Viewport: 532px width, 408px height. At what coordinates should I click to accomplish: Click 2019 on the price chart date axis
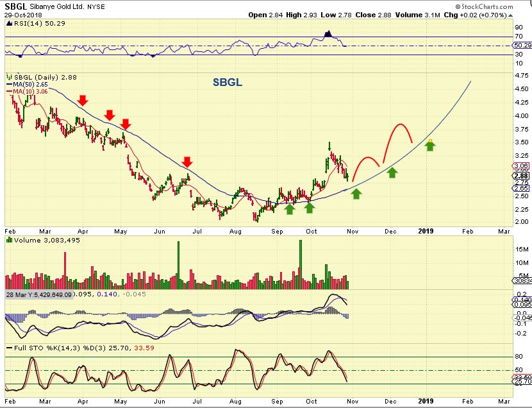point(426,231)
